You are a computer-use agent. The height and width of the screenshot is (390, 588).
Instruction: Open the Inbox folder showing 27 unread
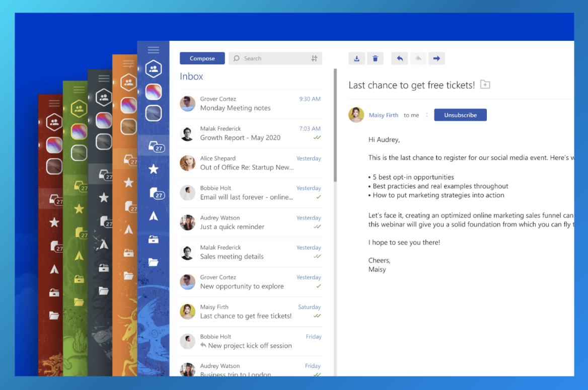154,147
